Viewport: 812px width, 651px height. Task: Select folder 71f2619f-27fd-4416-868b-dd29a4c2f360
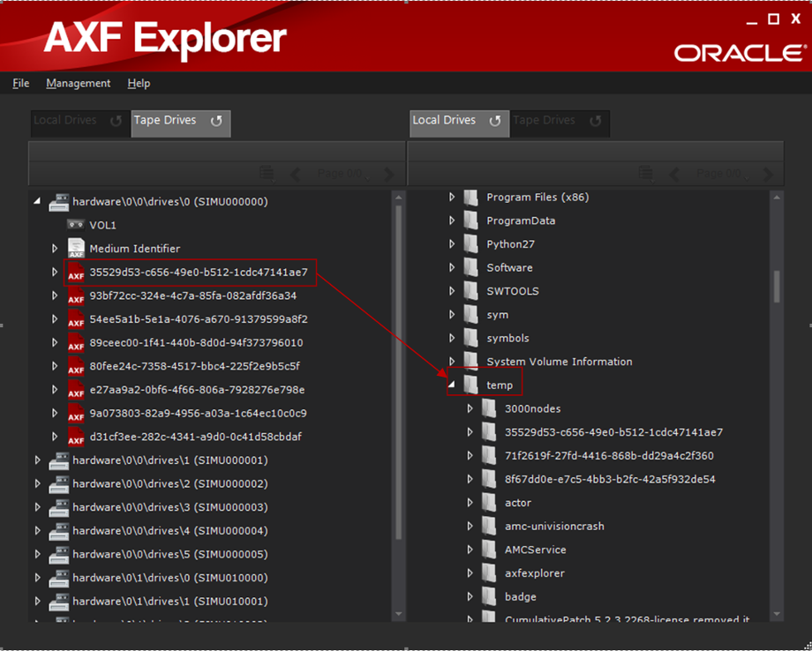pyautogui.click(x=609, y=456)
